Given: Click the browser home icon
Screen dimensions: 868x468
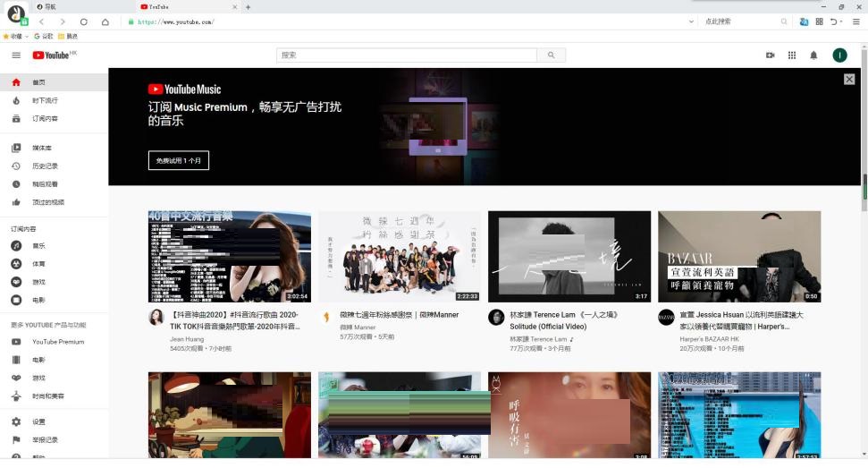Looking at the screenshot, I should pyautogui.click(x=105, y=21).
